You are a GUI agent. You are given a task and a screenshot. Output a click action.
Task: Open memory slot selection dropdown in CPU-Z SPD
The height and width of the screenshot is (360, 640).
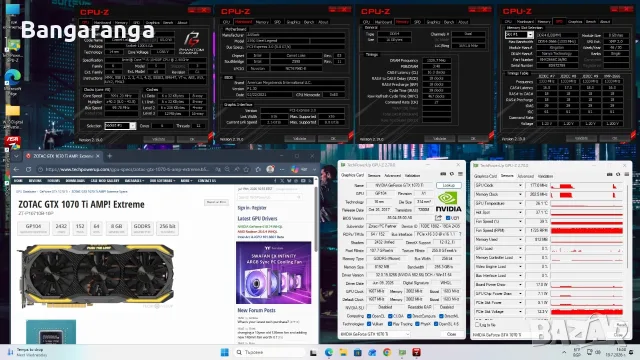[519, 35]
